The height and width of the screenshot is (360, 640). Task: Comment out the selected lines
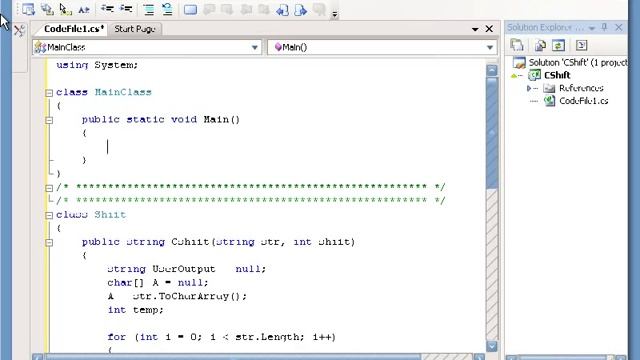click(149, 9)
